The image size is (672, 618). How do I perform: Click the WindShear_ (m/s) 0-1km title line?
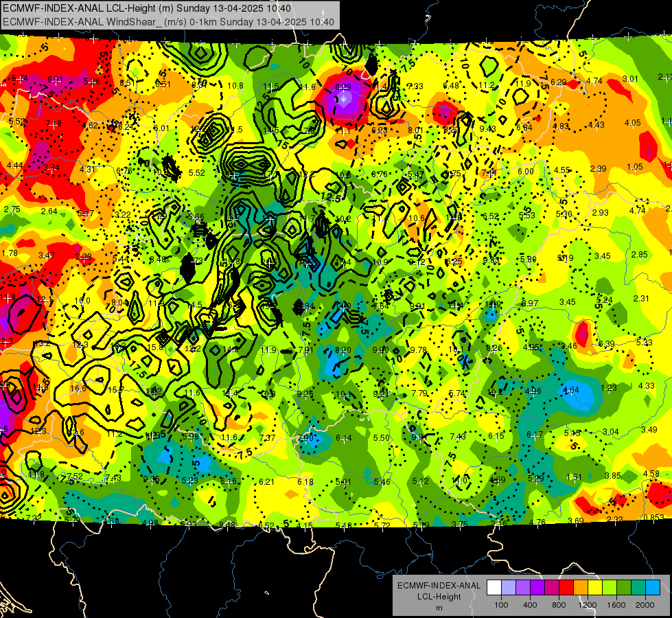click(x=168, y=22)
